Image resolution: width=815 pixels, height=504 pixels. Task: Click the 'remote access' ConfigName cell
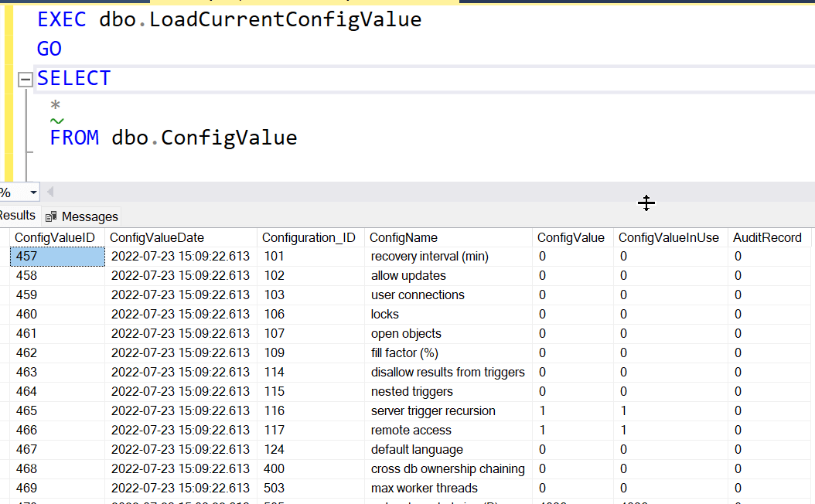pyautogui.click(x=411, y=431)
